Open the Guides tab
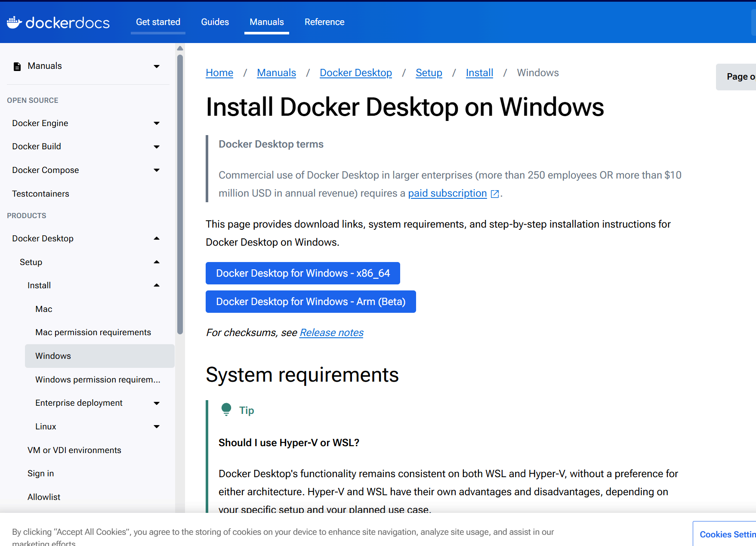Screen dimensions: 756x546 [x=215, y=22]
